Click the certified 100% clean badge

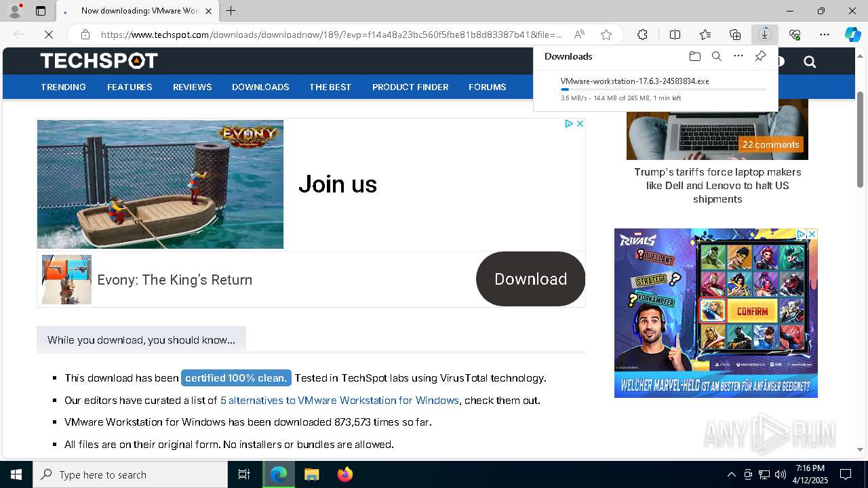236,378
